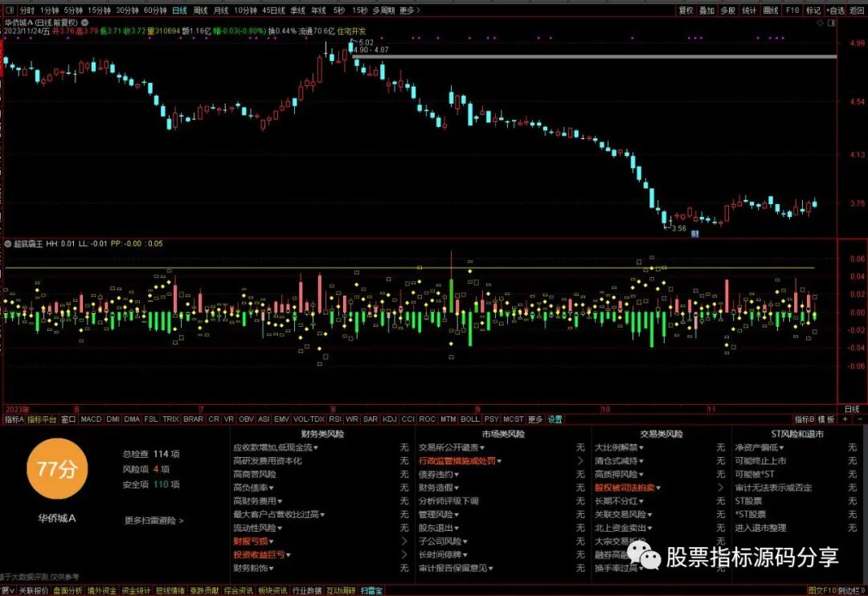Expand 高负债率 risk item
Viewport: 868px width, 596px height.
(253, 488)
